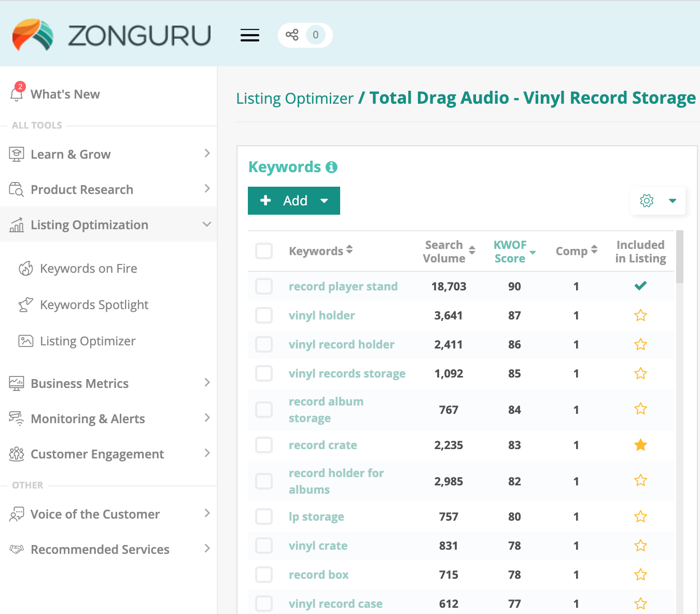The width and height of the screenshot is (700, 614).
Task: Click the hamburger menu icon
Action: click(249, 35)
